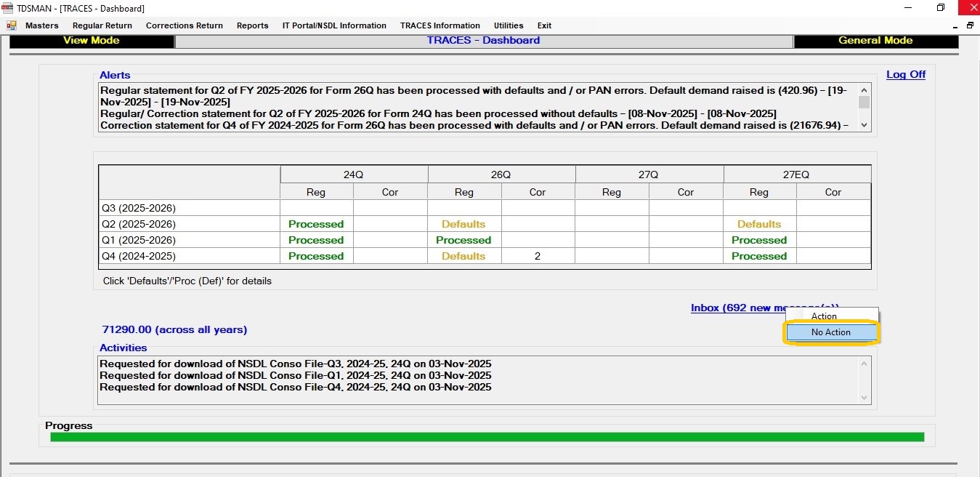Viewport: 980px width, 477px height.
Task: Click the Activities box down scroll arrow
Action: click(864, 398)
